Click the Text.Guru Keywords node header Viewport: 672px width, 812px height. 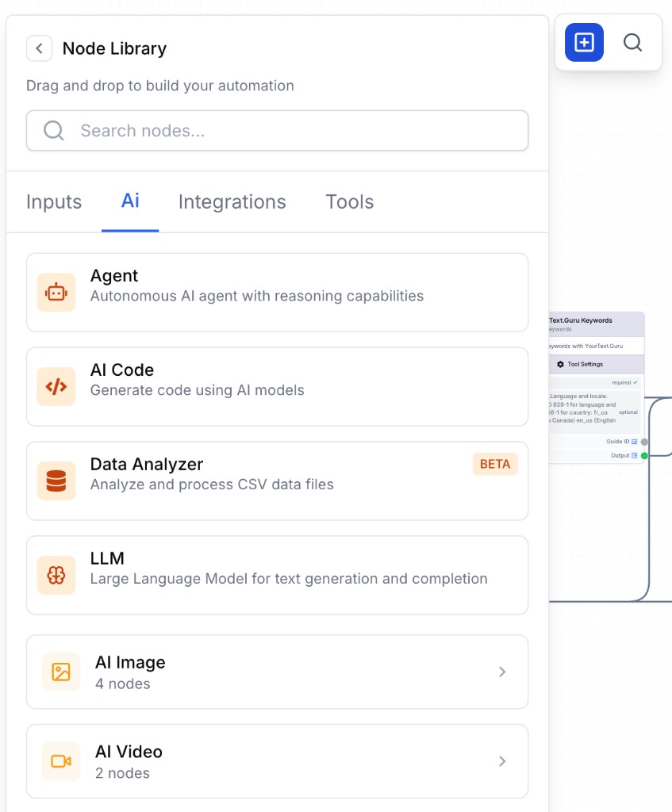tap(597, 324)
